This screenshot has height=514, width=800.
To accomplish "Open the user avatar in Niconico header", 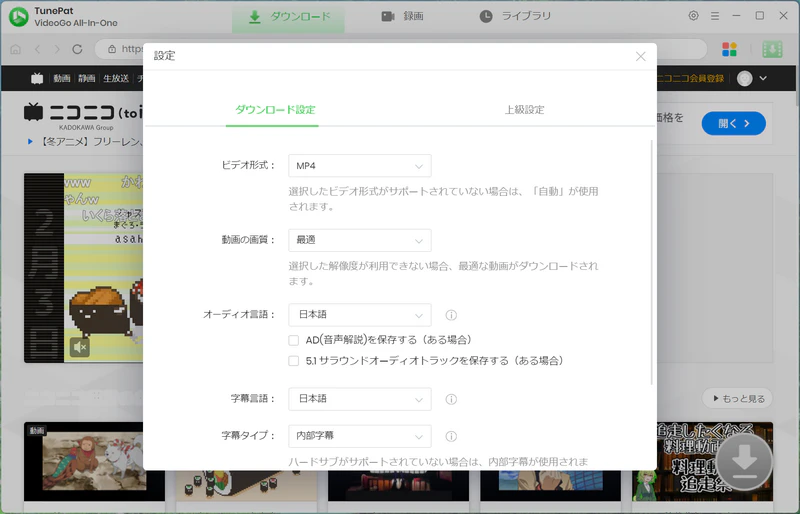I will (x=744, y=78).
